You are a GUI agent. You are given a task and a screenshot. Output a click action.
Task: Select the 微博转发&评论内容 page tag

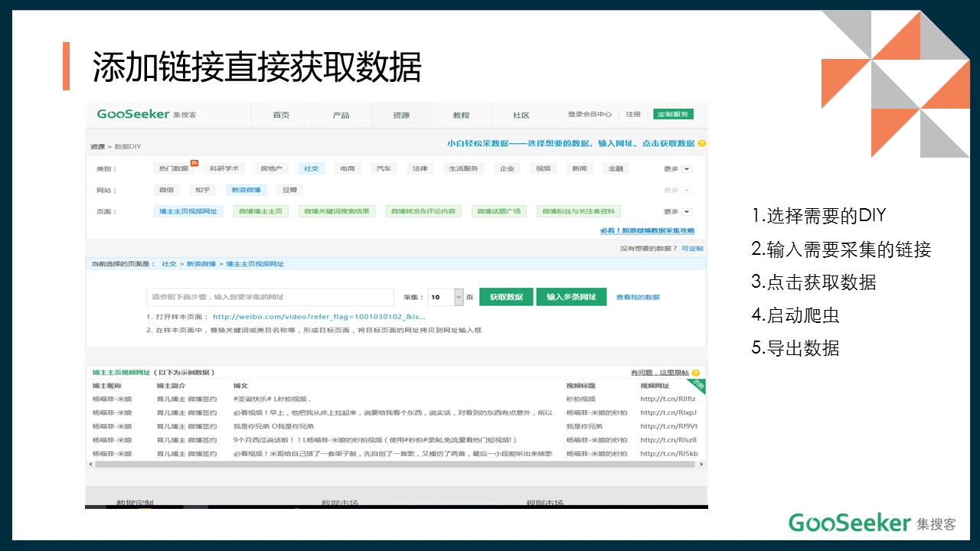(x=423, y=211)
